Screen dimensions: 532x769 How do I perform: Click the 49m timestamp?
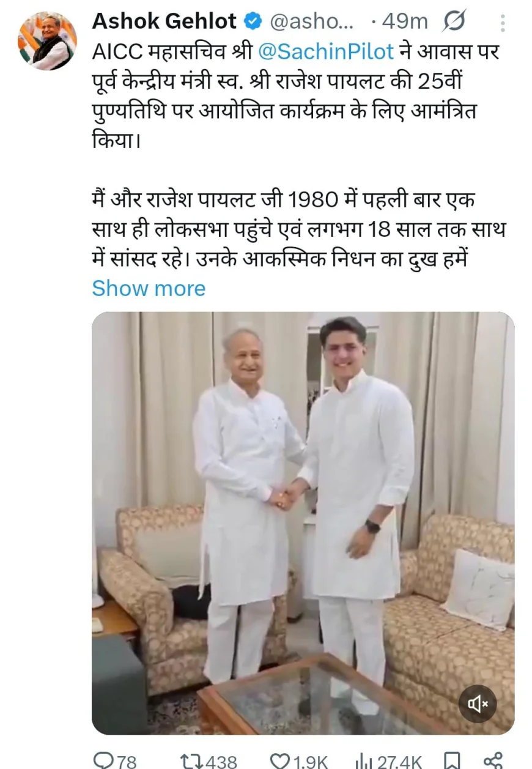point(405,21)
